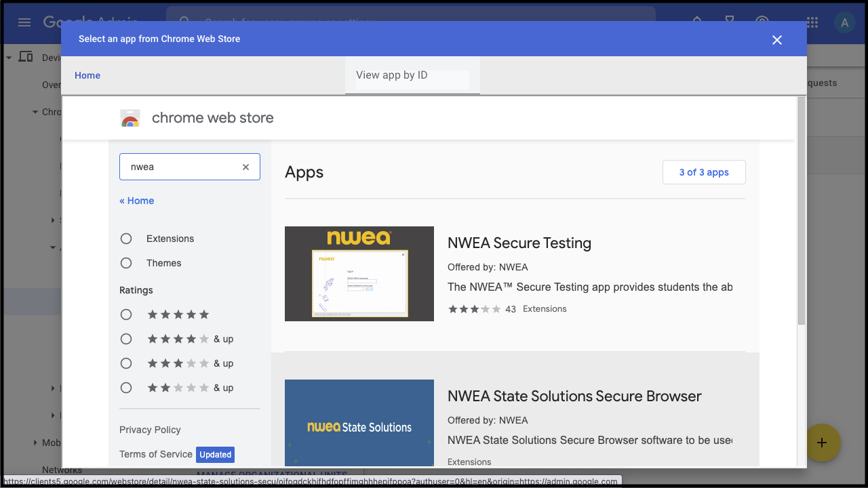
Task: Click the Chrome Web Store logo
Action: [x=130, y=118]
